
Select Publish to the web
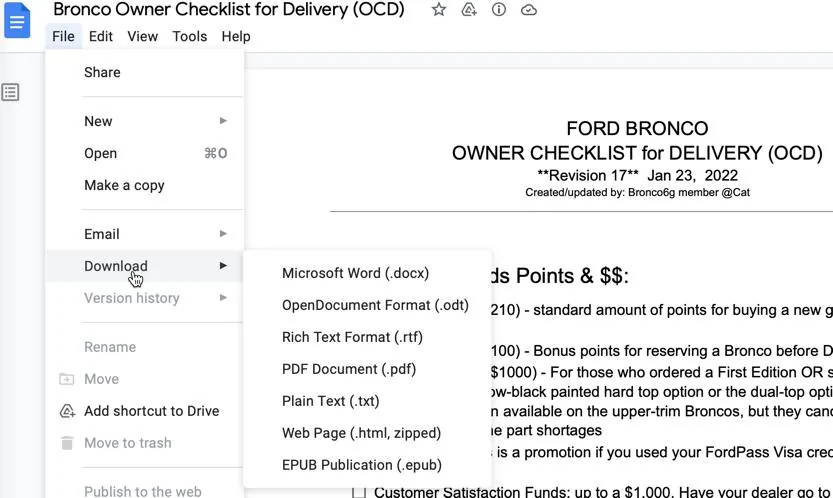pyautogui.click(x=144, y=490)
